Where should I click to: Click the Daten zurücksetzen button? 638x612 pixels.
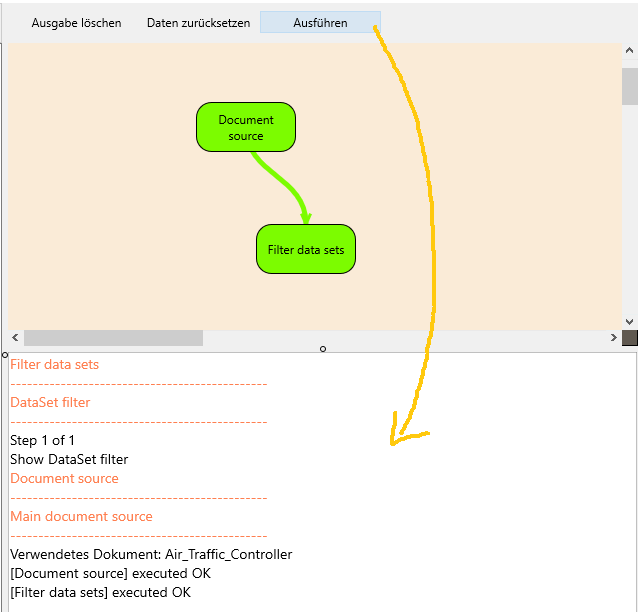(198, 23)
